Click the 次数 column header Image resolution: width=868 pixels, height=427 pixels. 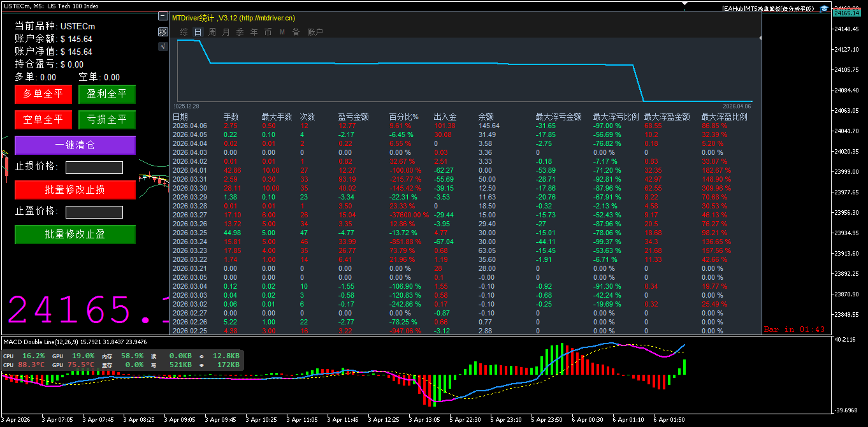(x=308, y=117)
